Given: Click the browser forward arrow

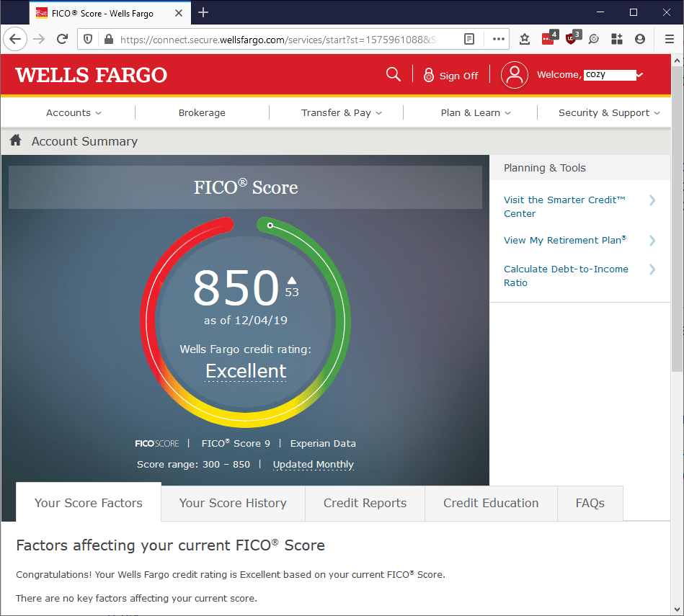Looking at the screenshot, I should pyautogui.click(x=39, y=39).
